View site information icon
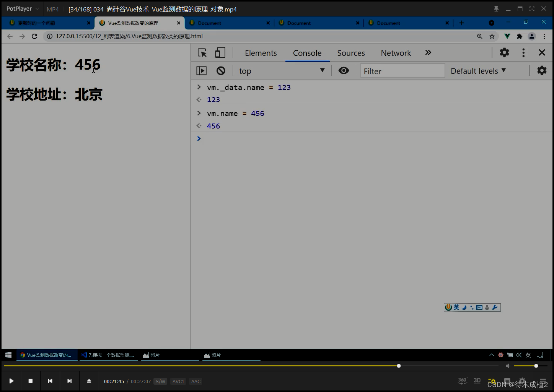 49,36
